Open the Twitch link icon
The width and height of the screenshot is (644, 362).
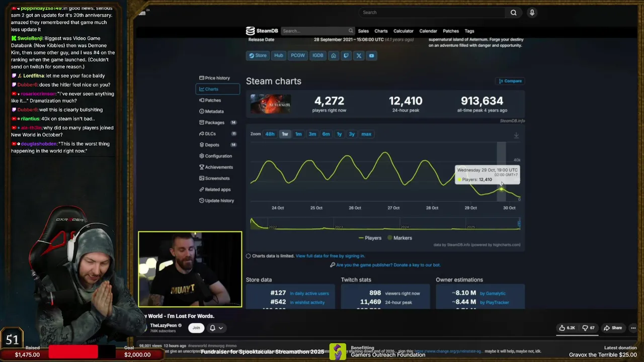point(346,55)
